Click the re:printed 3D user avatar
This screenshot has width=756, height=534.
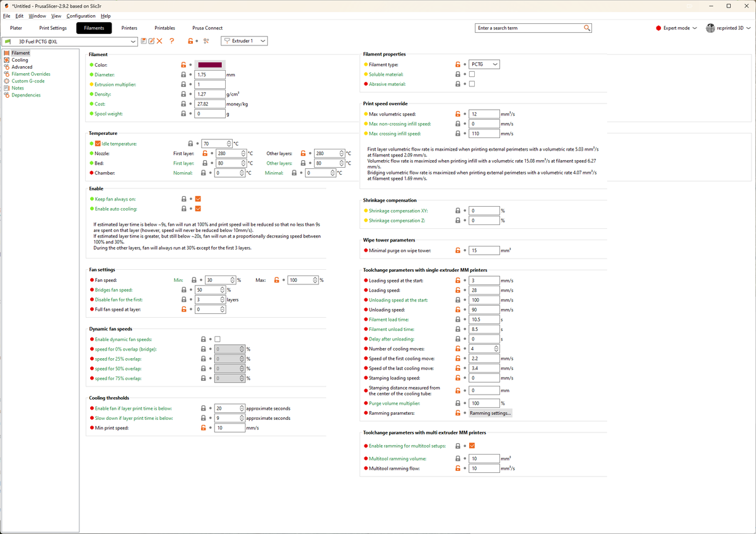710,28
